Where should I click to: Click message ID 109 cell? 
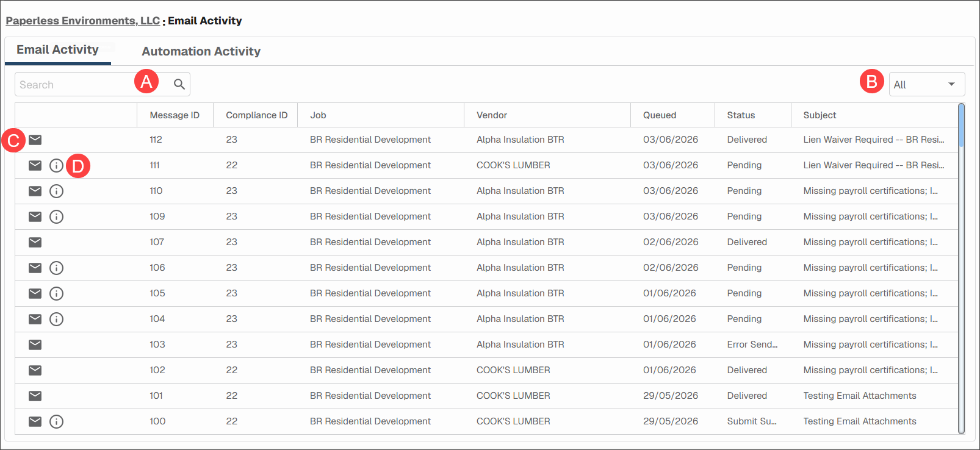157,216
